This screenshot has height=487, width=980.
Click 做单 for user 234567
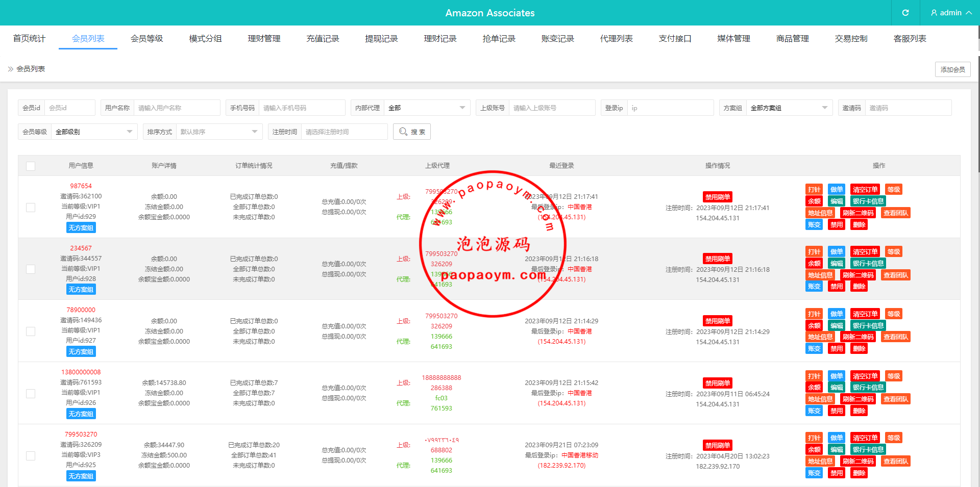click(836, 252)
